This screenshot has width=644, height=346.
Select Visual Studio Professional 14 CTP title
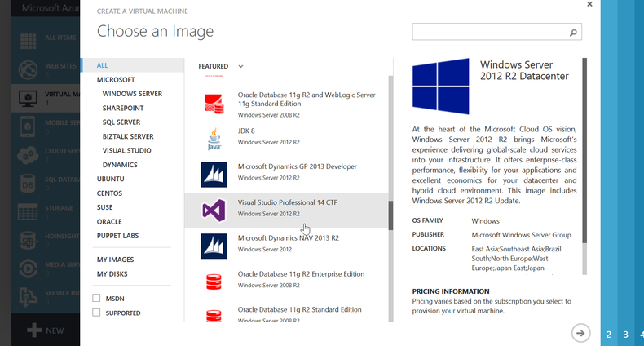(x=288, y=202)
